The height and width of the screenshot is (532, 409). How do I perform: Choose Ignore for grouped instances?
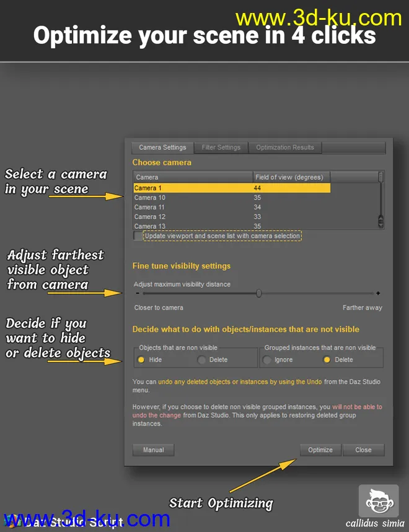(268, 360)
